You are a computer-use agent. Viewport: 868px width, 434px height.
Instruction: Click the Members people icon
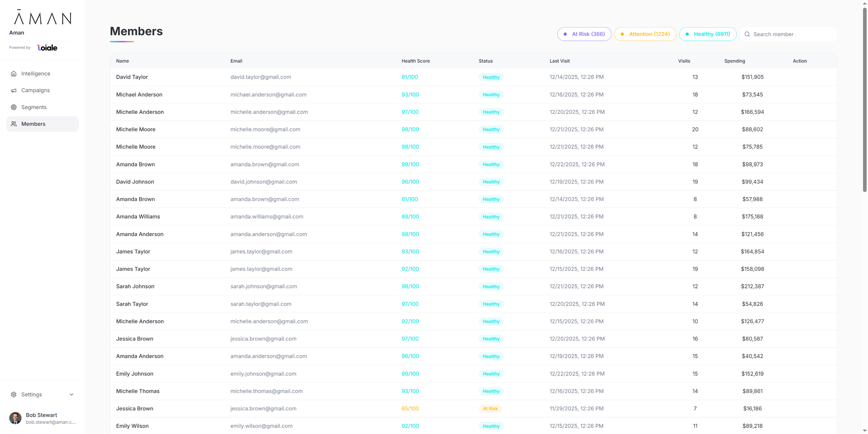[x=14, y=124]
